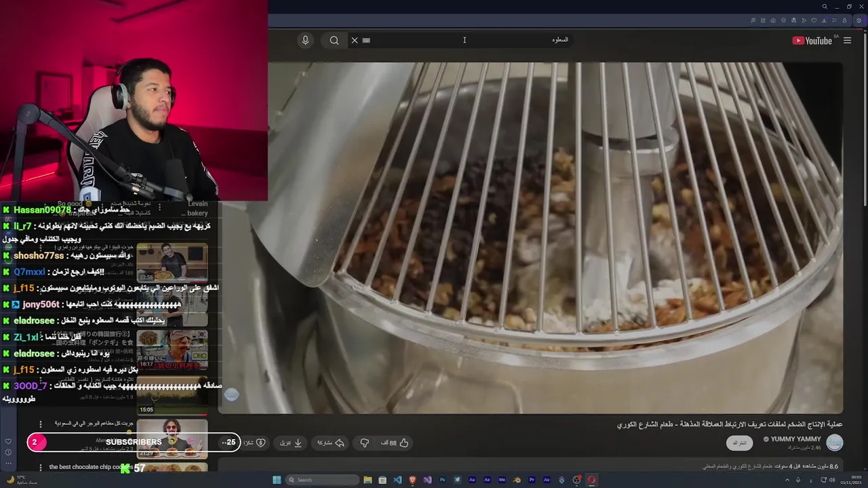Open File Explorer from the taskbar
This screenshot has width=868, height=488.
[x=368, y=480]
